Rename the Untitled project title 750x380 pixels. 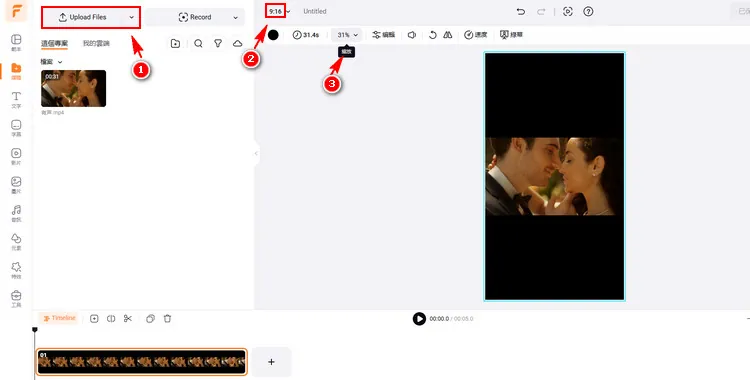[315, 11]
